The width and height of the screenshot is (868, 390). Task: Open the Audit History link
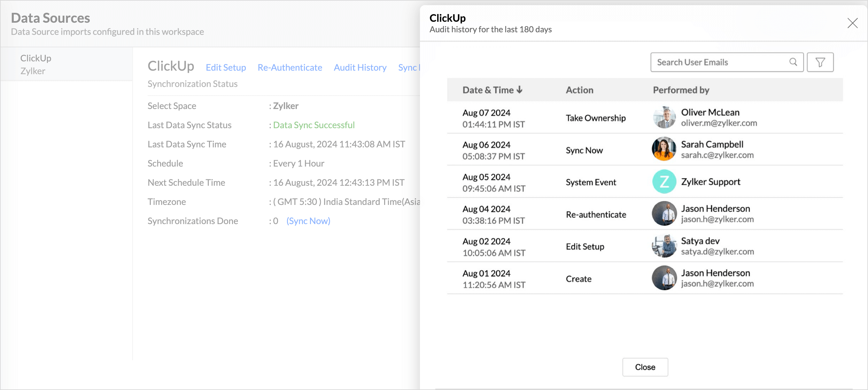[x=360, y=67]
